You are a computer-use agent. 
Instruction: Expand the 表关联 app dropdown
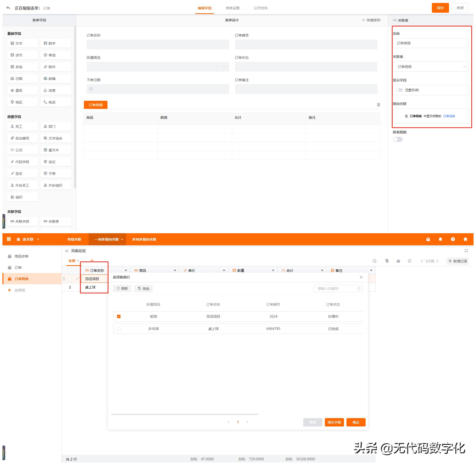coord(38,239)
